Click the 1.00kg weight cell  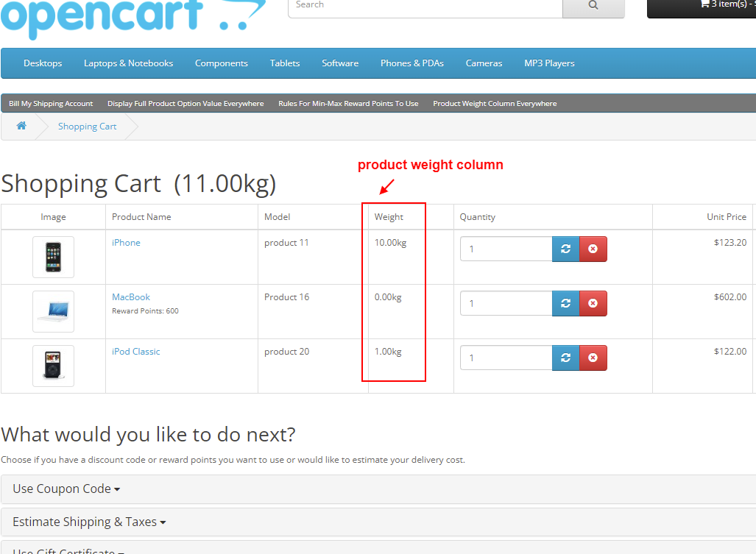click(x=388, y=352)
